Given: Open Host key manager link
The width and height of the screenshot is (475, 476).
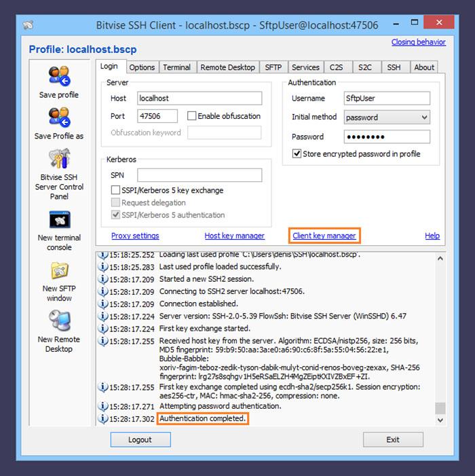Looking at the screenshot, I should [x=235, y=236].
